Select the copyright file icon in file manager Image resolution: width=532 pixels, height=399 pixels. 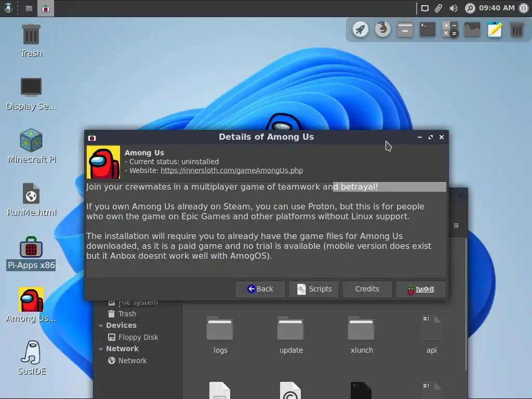click(x=290, y=390)
